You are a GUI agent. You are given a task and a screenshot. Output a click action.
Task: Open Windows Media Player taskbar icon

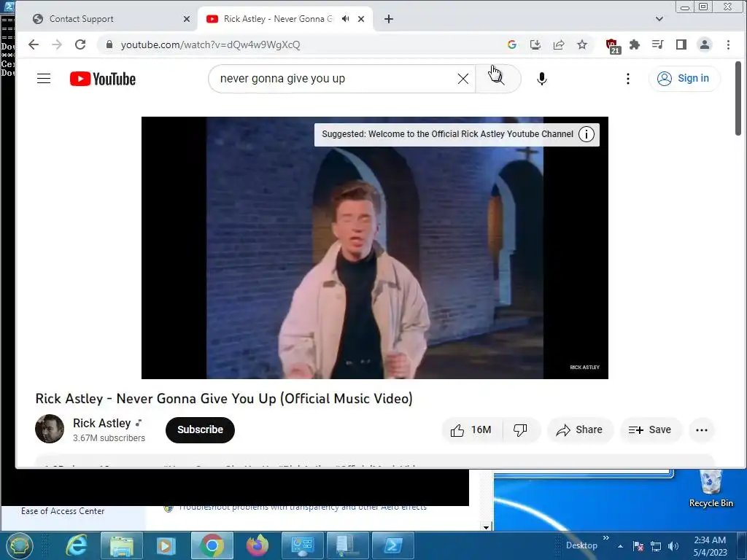[x=166, y=545]
